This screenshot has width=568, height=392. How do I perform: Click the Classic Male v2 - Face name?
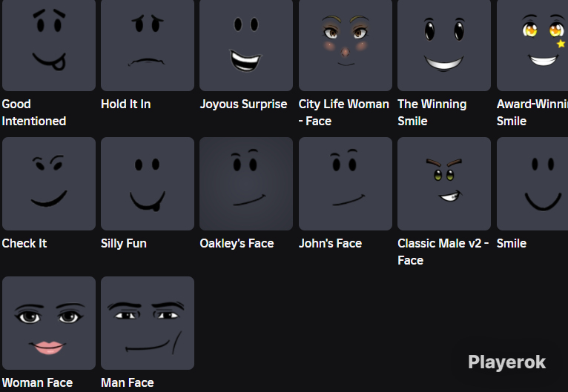click(443, 251)
